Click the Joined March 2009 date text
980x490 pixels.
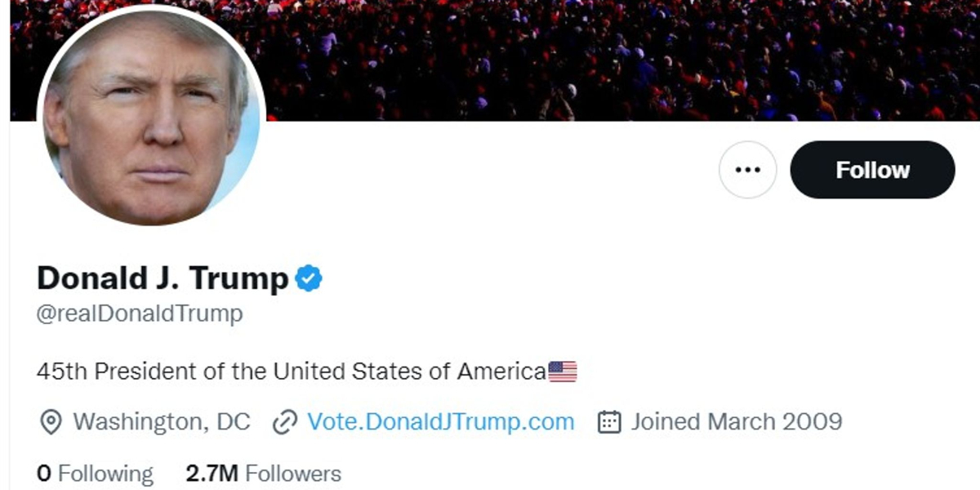click(736, 422)
